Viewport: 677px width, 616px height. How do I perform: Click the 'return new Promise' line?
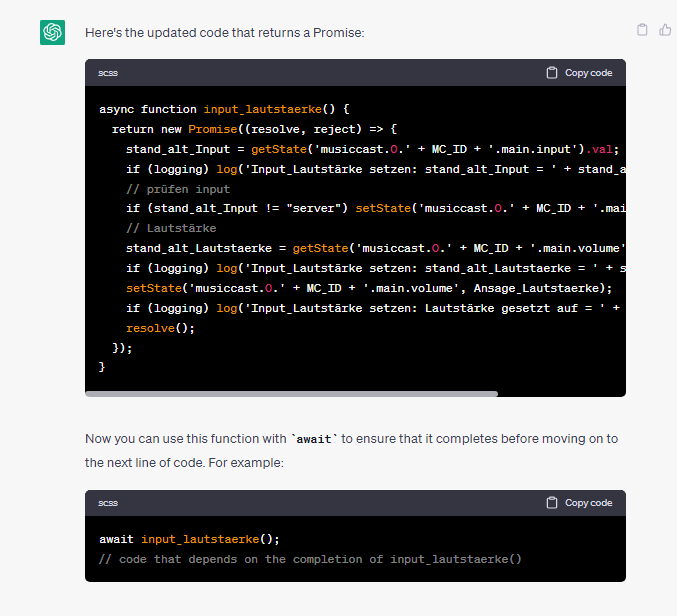pyautogui.click(x=254, y=129)
